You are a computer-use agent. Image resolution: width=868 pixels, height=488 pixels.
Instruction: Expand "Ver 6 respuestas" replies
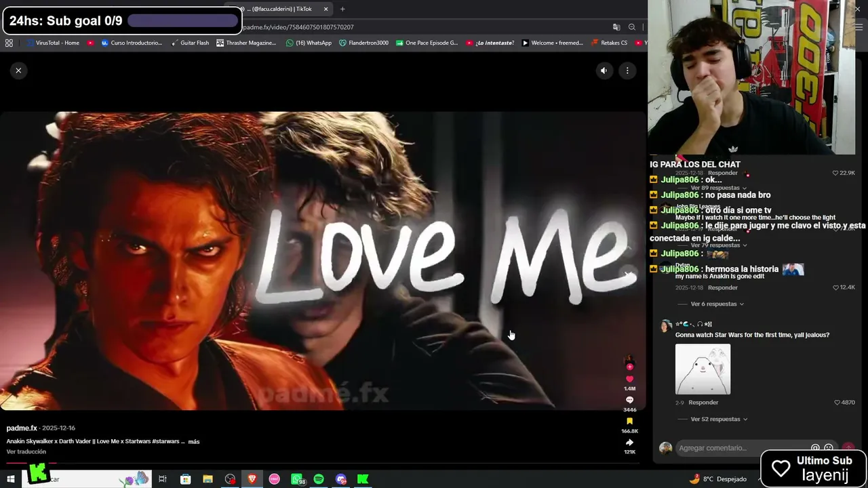[717, 304]
